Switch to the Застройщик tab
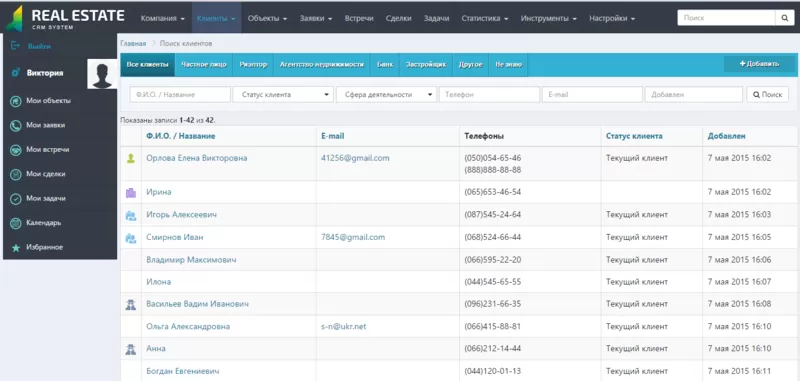 tap(426, 65)
